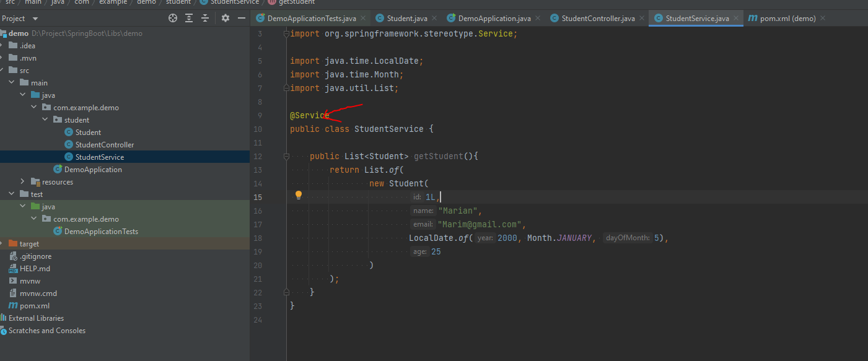Image resolution: width=868 pixels, height=361 pixels.
Task: Click the Collapse All icon in Project panel
Action: (206, 19)
